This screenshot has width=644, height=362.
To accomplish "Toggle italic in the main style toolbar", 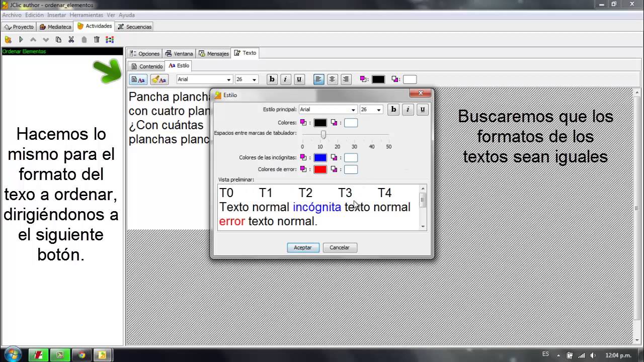I will 286,79.
